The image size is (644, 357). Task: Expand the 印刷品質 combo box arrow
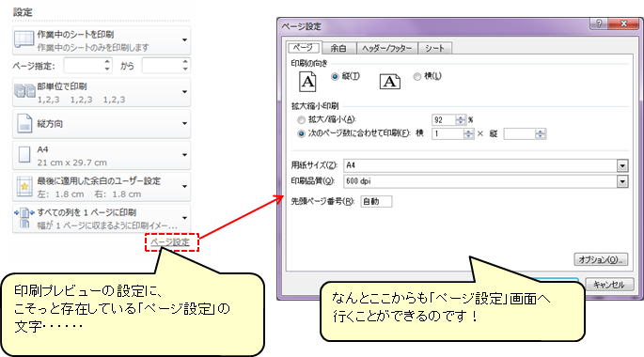tap(622, 181)
